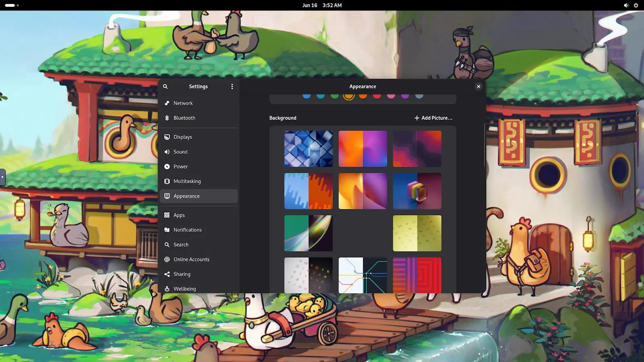Open the Power settings

199,167
